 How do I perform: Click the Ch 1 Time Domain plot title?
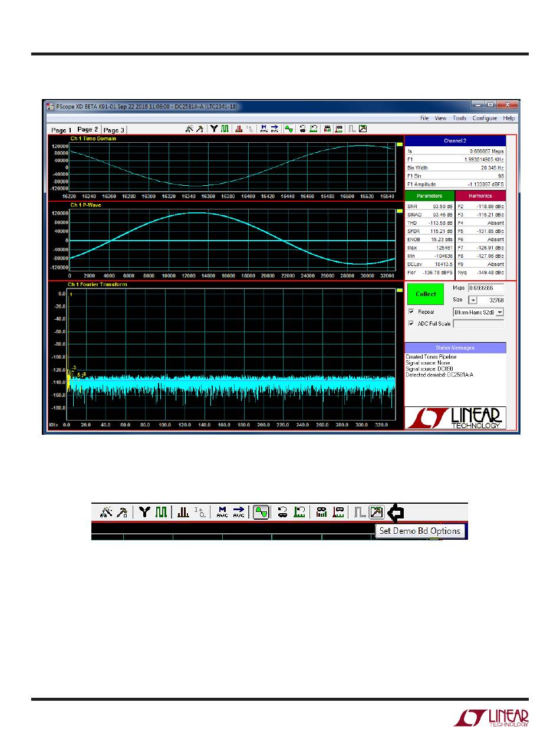point(93,139)
